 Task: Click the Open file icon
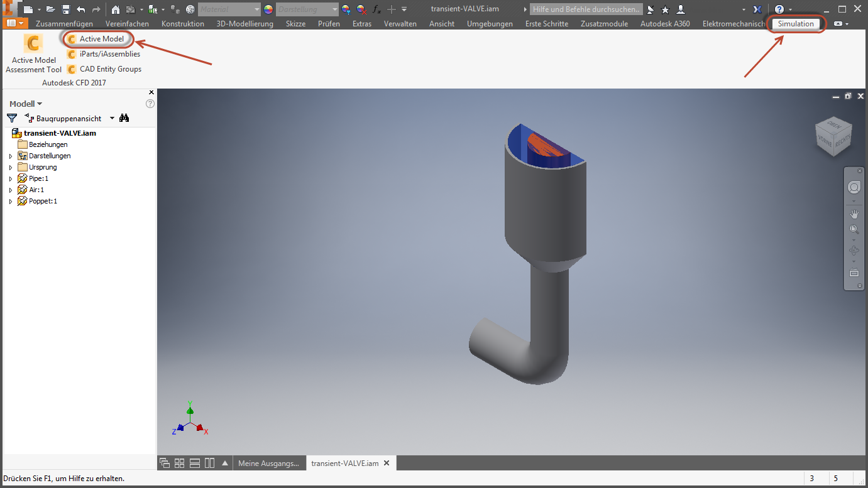51,9
